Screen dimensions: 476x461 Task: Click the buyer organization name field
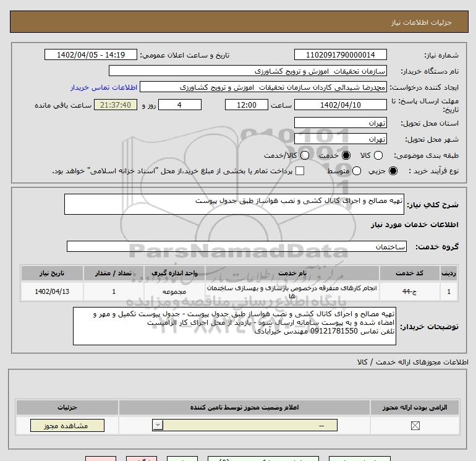[248, 71]
